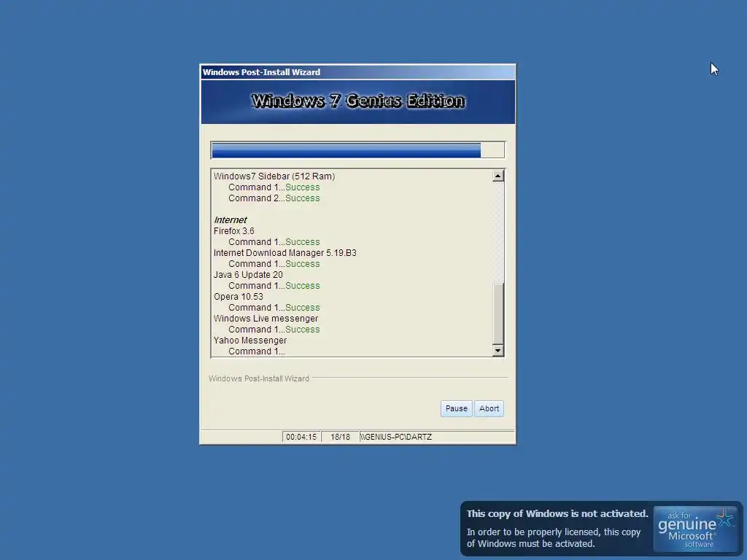Click the log list scroll up arrow
Image resolution: width=747 pixels, height=560 pixels.
(x=498, y=176)
